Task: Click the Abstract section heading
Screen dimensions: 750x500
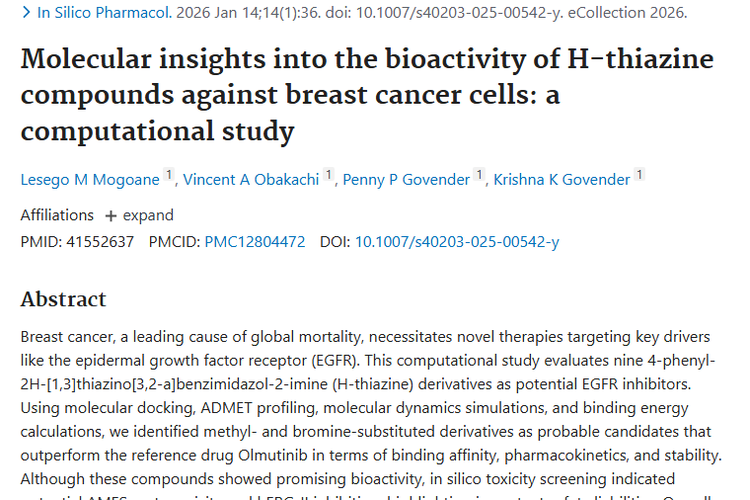Action: pos(63,299)
